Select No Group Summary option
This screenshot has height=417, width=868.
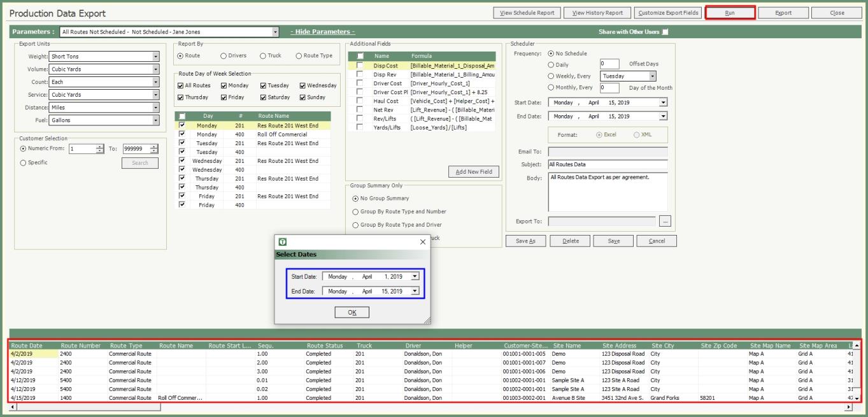(x=355, y=199)
